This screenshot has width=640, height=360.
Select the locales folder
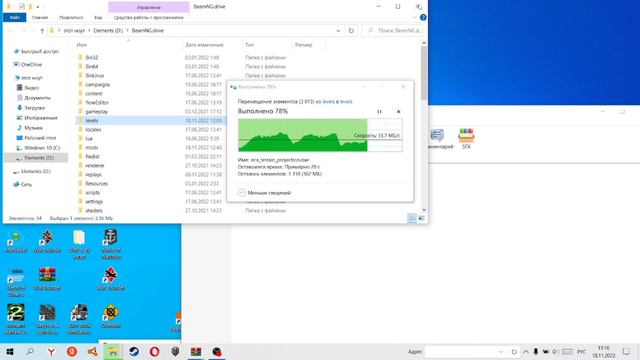(93, 129)
